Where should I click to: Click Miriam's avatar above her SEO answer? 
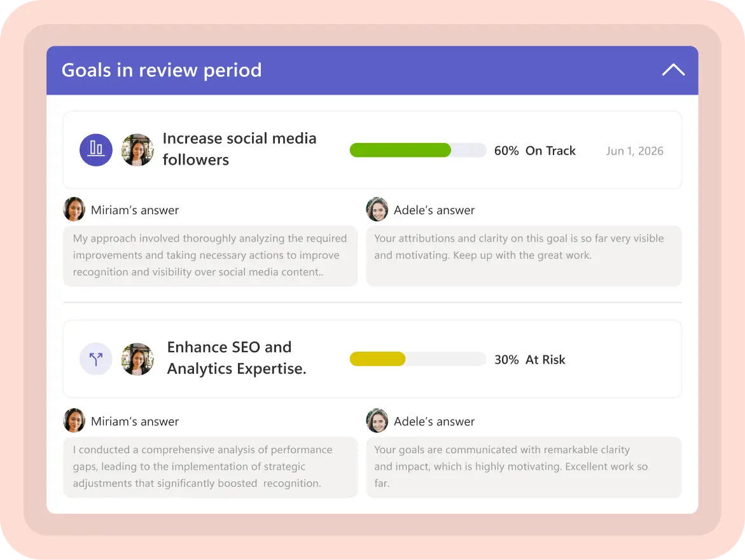pyautogui.click(x=74, y=420)
